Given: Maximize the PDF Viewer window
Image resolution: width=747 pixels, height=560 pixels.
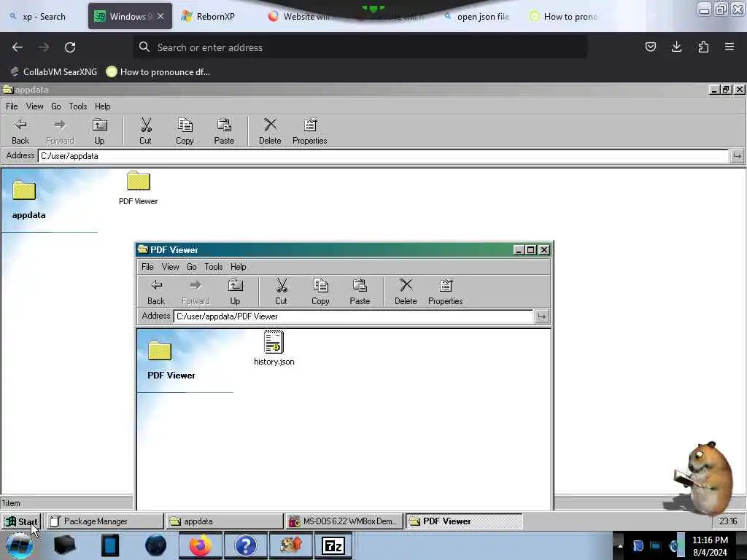Looking at the screenshot, I should click(531, 250).
